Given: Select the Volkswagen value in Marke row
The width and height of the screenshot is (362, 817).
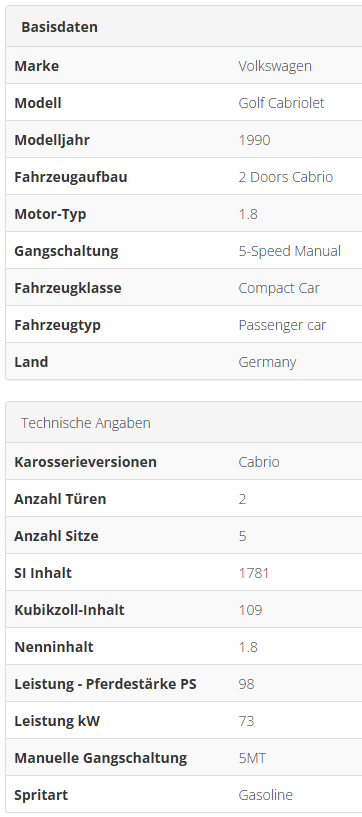Looking at the screenshot, I should coord(275,66).
